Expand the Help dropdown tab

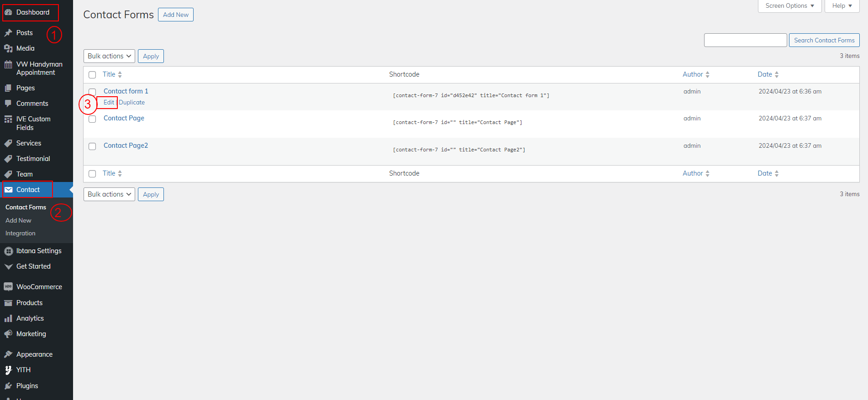coord(842,6)
